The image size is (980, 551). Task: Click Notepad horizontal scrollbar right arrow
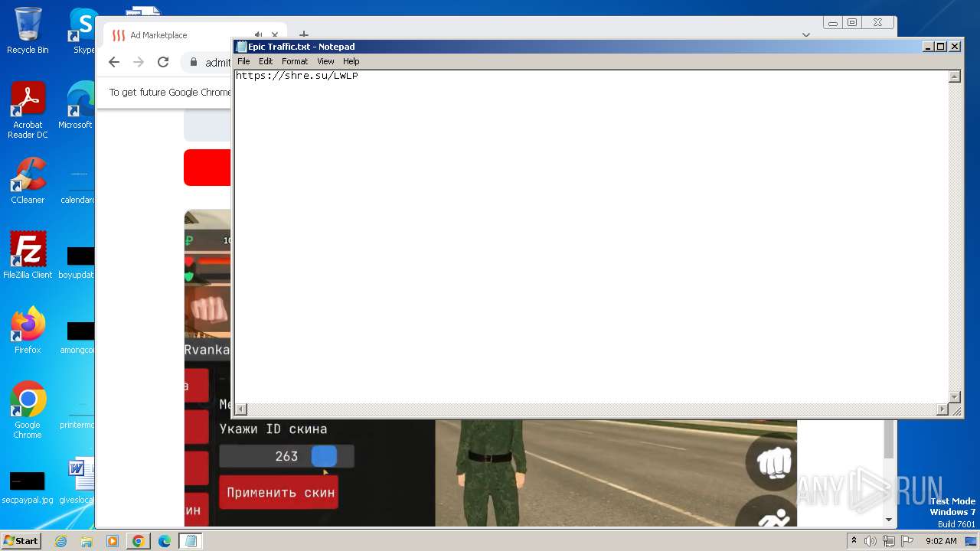coord(942,409)
